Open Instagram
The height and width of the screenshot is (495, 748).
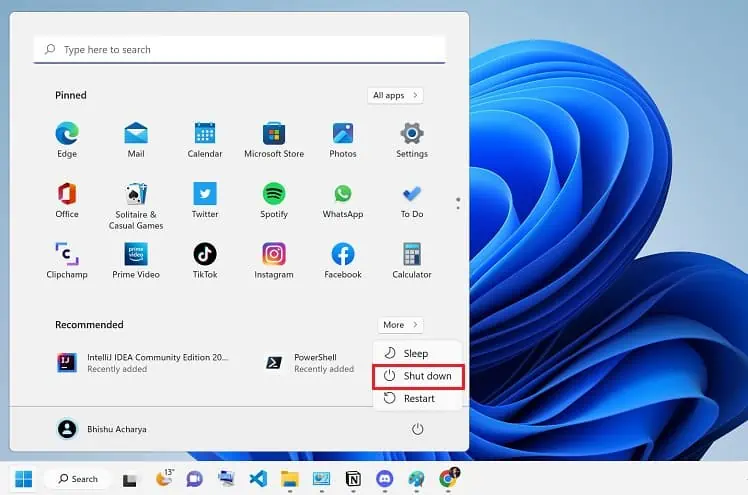pos(274,260)
